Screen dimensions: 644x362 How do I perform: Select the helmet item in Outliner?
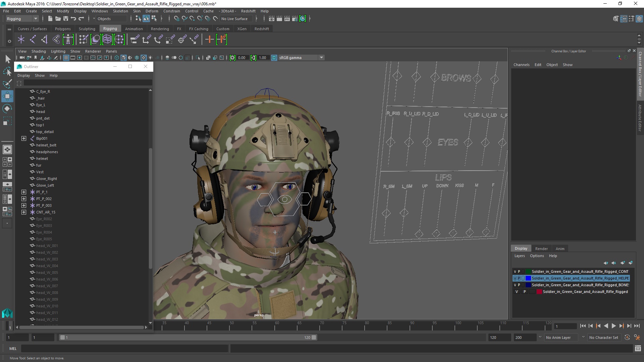pos(42,159)
